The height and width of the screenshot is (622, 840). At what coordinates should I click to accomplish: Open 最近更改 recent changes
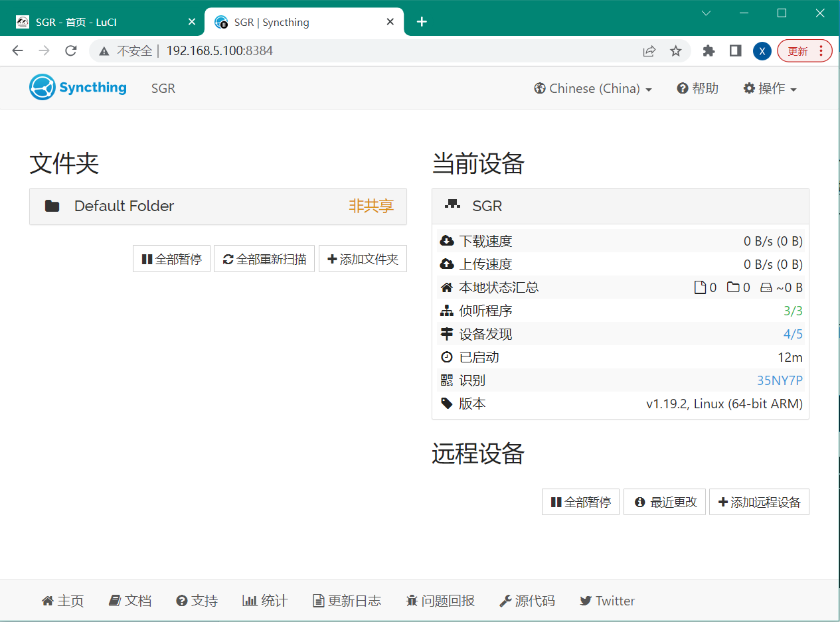pos(665,502)
